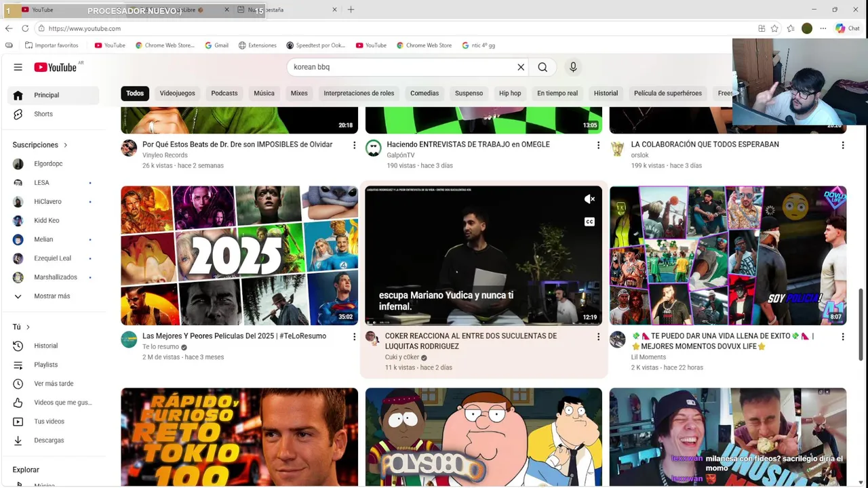Open Melian subscription channel
The width and height of the screenshot is (868, 488).
tap(54, 239)
